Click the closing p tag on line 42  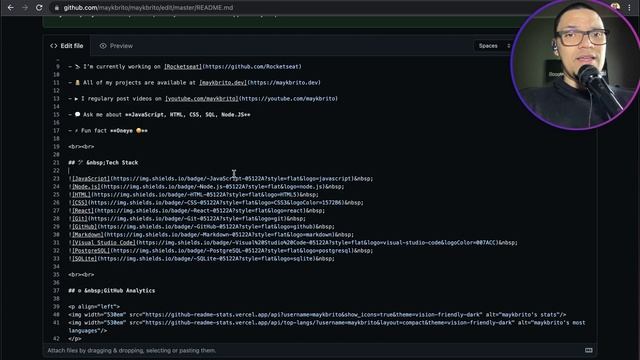75,339
